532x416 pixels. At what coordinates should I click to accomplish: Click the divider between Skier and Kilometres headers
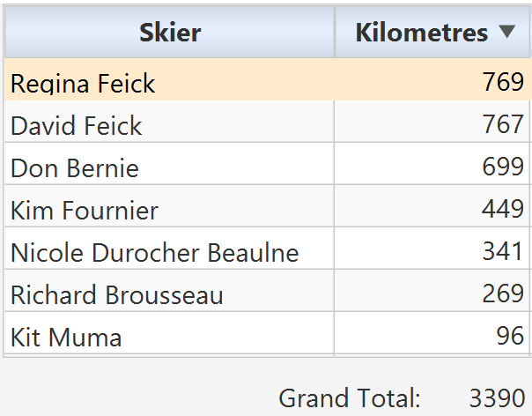click(335, 33)
